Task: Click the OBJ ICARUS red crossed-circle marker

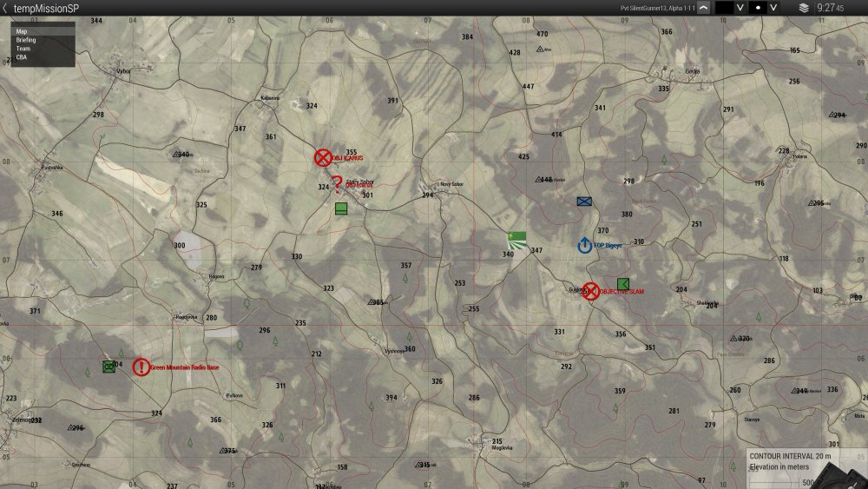Action: click(x=323, y=157)
